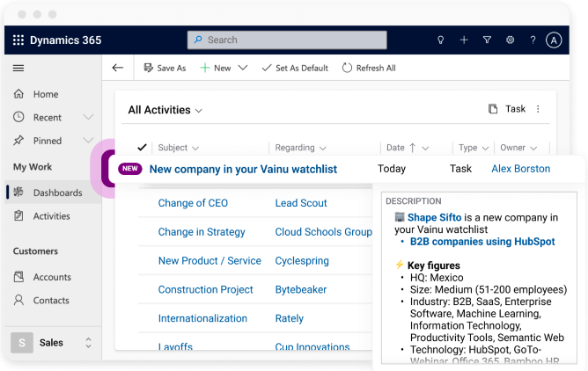This screenshot has height=371, width=588.
Task: Click the Pinned pin icon
Action: (x=18, y=141)
